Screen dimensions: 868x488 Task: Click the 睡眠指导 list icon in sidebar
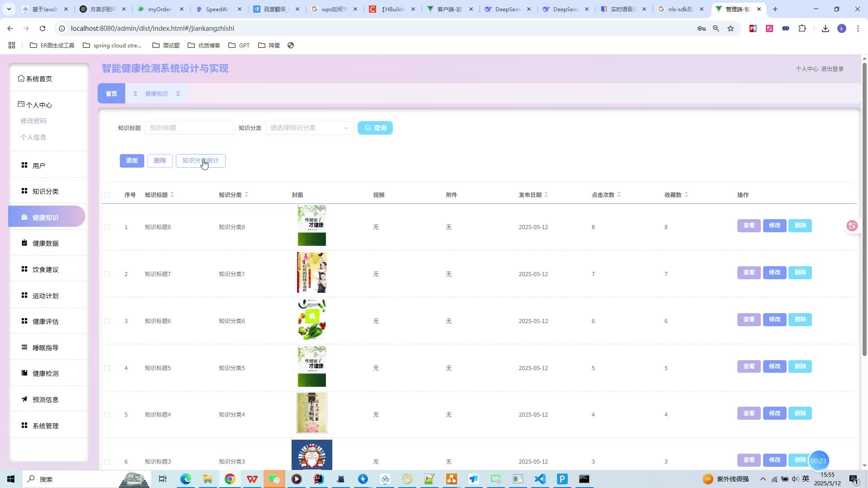click(x=24, y=347)
